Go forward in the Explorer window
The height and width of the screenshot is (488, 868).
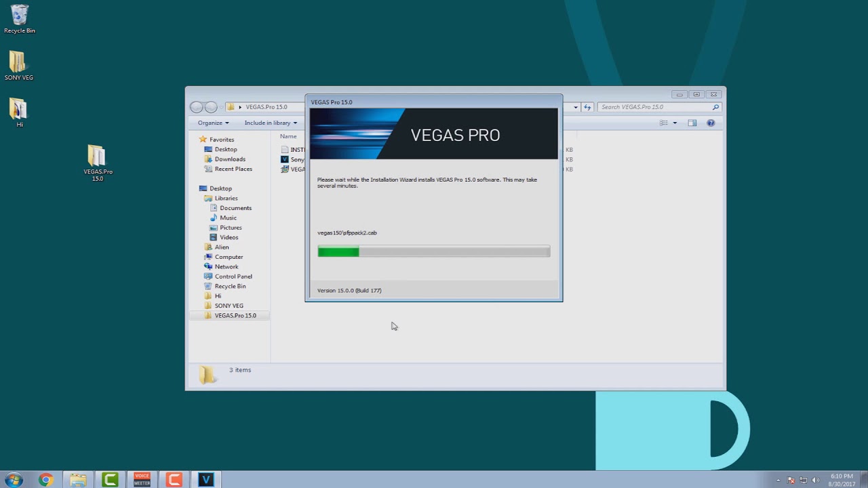point(211,106)
